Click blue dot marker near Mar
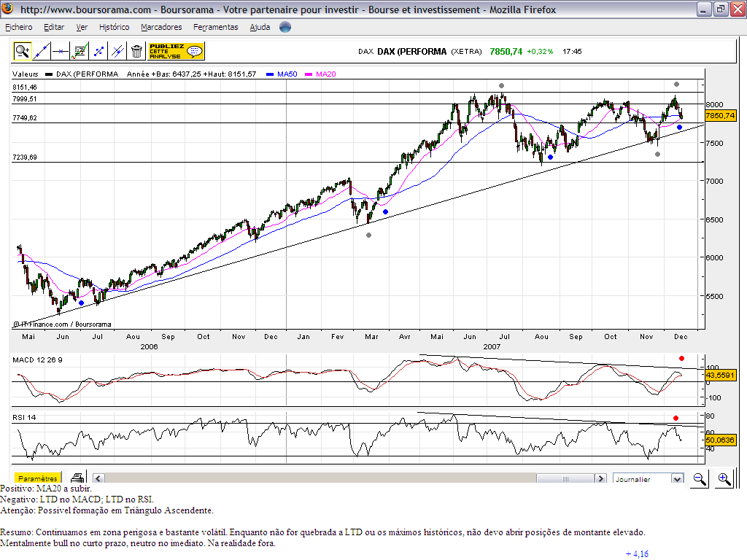 pos(385,212)
